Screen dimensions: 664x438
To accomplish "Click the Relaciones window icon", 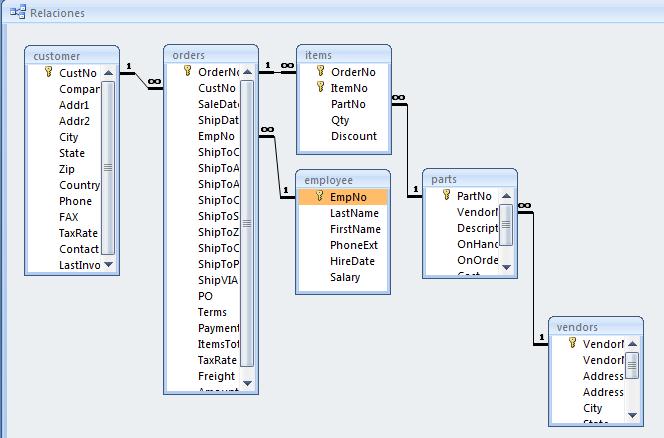I will click(x=18, y=12).
